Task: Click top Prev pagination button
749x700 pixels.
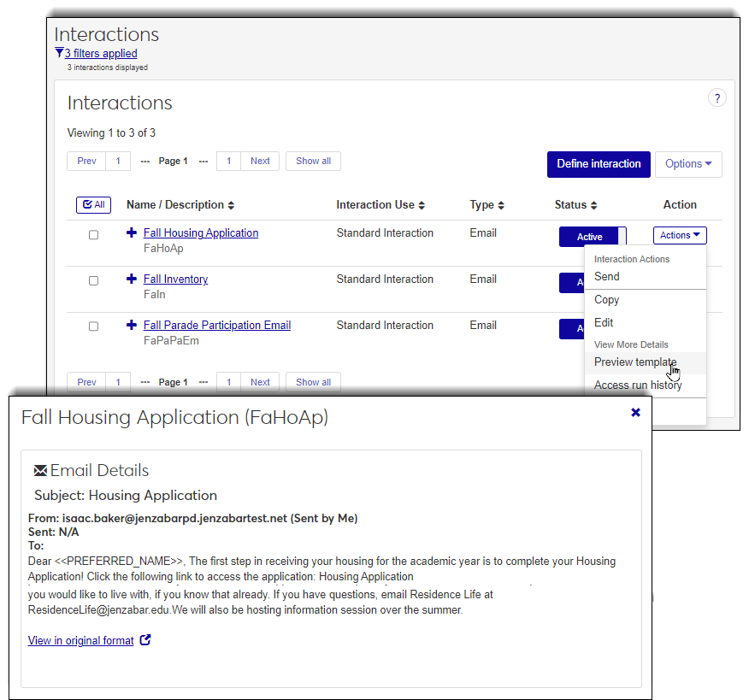Action: pyautogui.click(x=86, y=161)
